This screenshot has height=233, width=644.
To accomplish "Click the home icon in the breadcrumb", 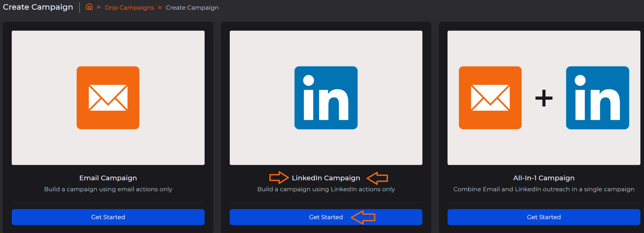I will [89, 7].
